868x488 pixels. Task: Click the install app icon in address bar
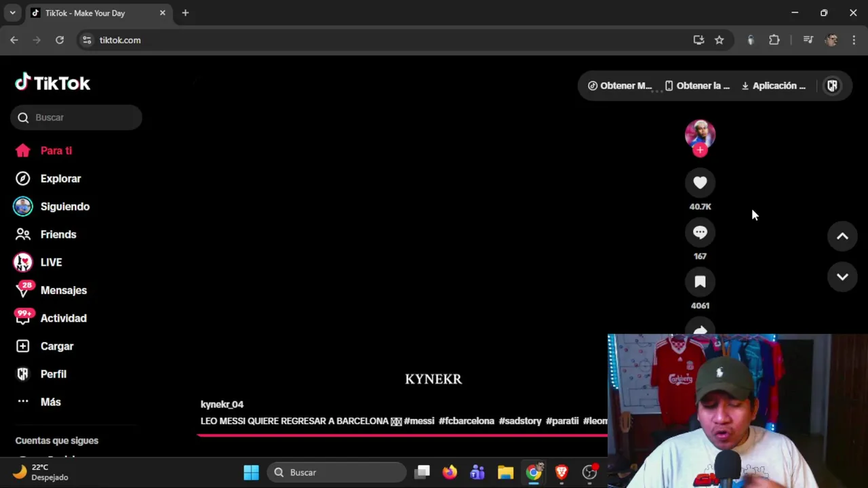coord(698,40)
